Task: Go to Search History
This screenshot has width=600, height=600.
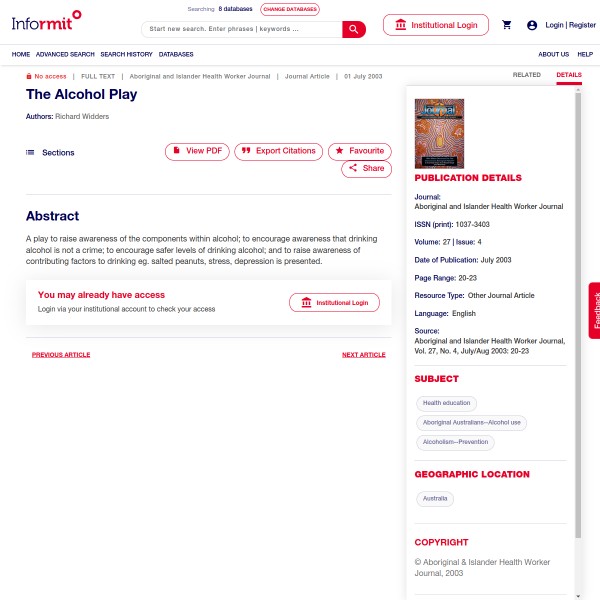Action: [x=126, y=54]
